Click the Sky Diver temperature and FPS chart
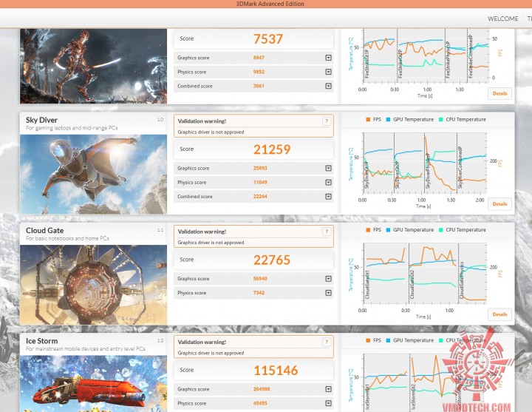This screenshot has width=532, height=412. point(425,163)
